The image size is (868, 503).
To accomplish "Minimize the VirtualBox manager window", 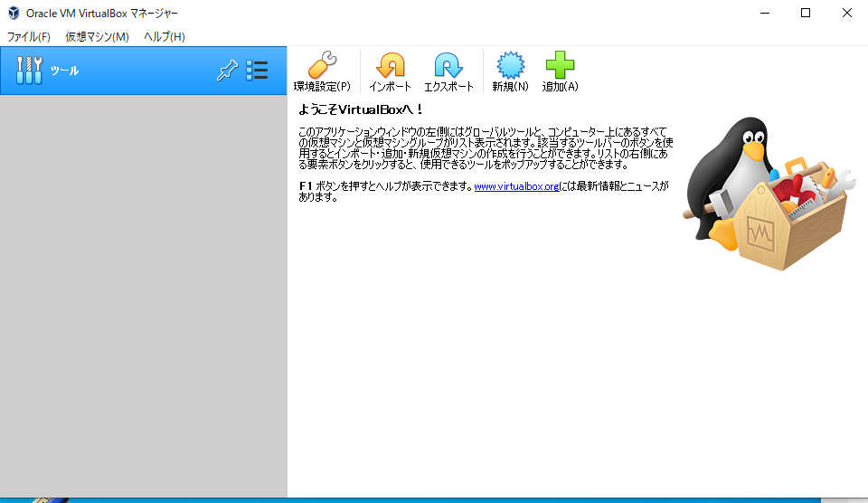I will tap(765, 13).
